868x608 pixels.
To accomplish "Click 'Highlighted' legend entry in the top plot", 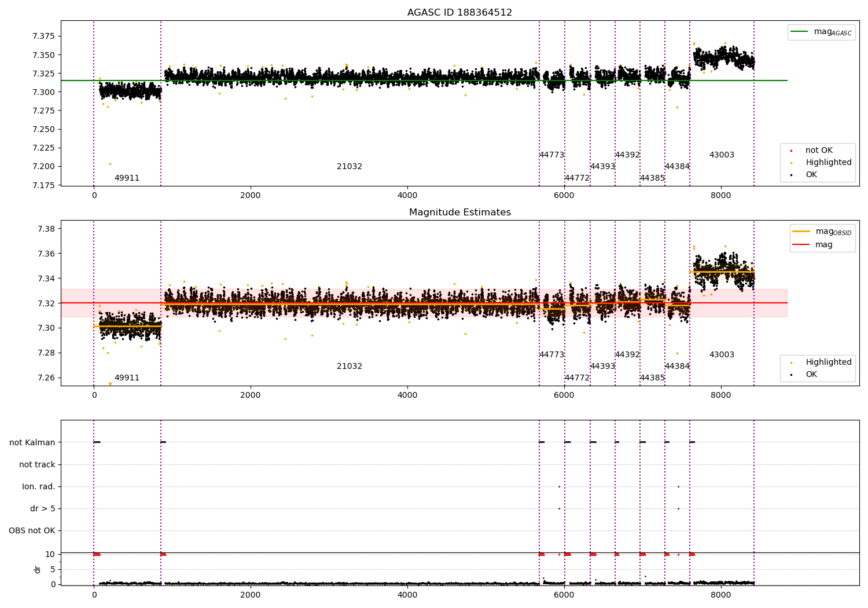I will coord(821,163).
